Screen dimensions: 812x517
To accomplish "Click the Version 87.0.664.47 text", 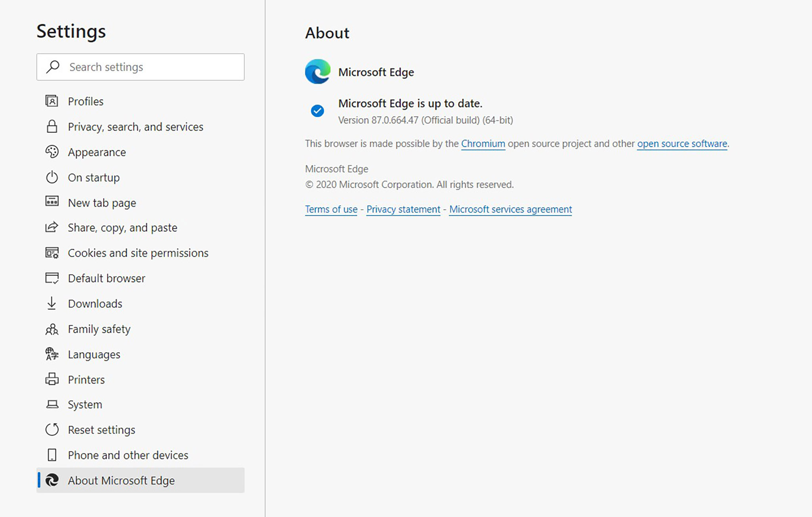I will pyautogui.click(x=425, y=120).
